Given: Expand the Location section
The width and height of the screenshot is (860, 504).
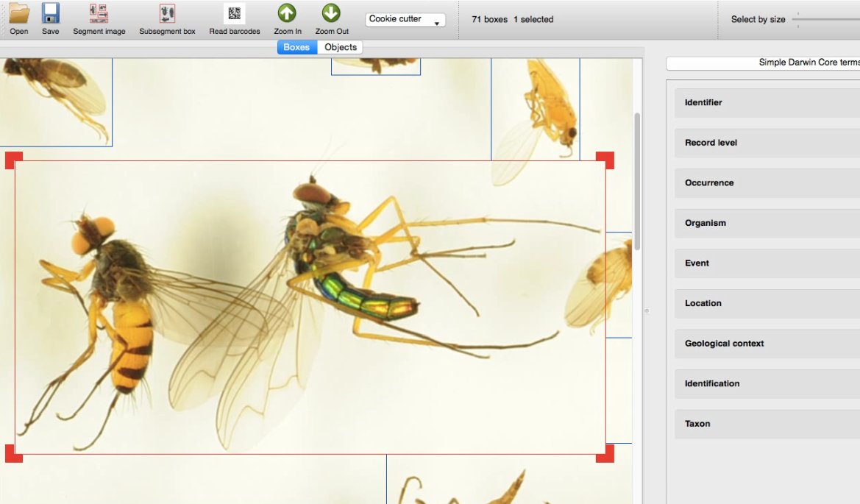Looking at the screenshot, I should 767,303.
